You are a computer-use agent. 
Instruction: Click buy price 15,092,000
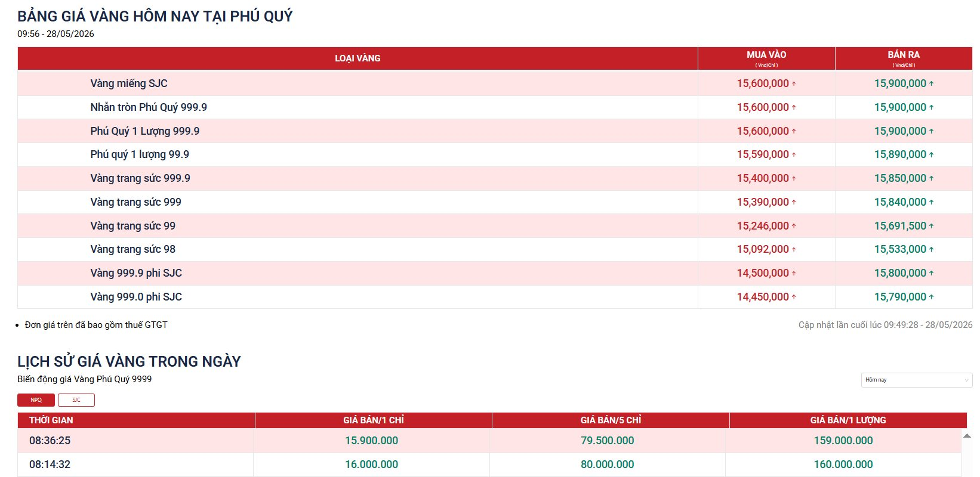click(763, 249)
